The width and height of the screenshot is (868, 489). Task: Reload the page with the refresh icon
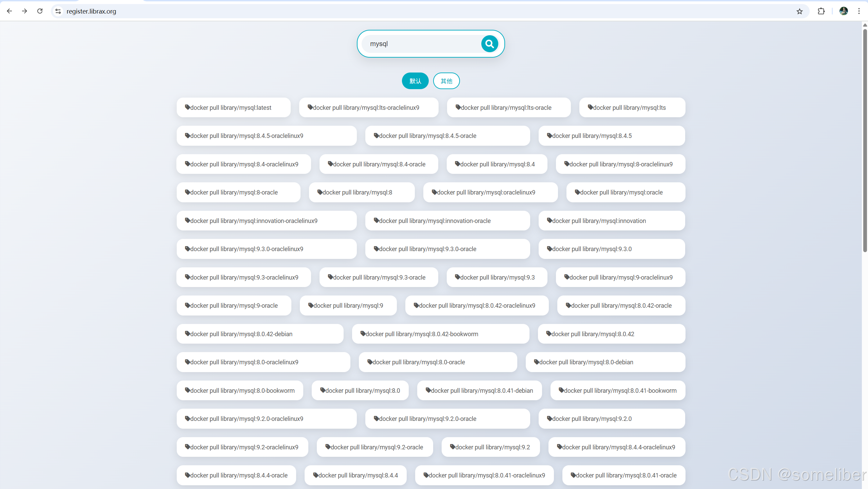40,11
